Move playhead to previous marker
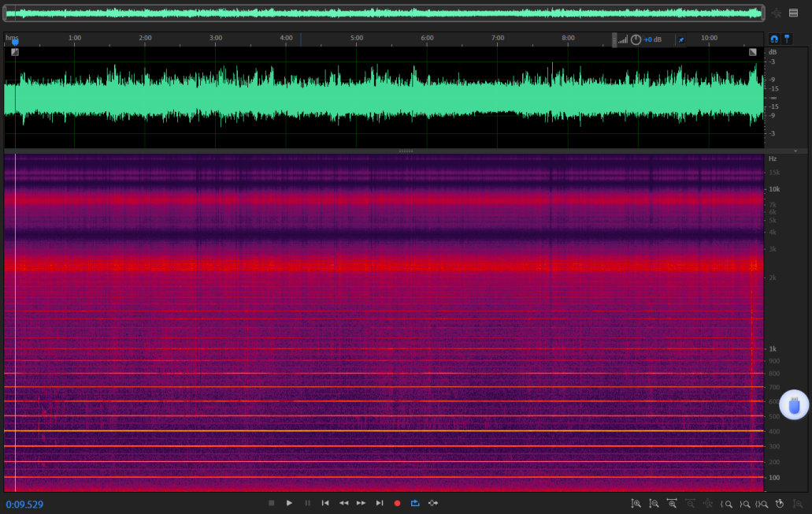The image size is (812, 514). [x=325, y=503]
